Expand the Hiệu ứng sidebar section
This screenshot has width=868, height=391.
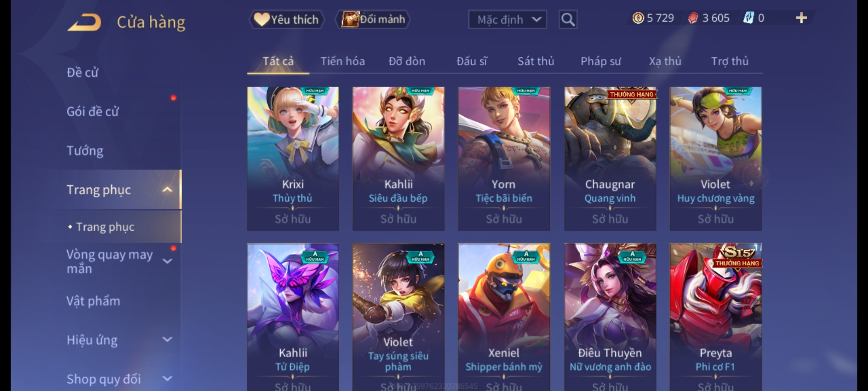(167, 340)
